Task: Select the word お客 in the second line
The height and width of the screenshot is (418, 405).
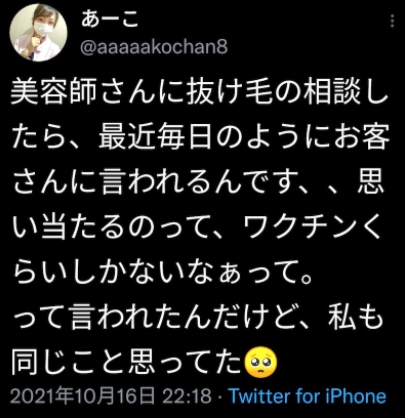Action: pos(360,137)
